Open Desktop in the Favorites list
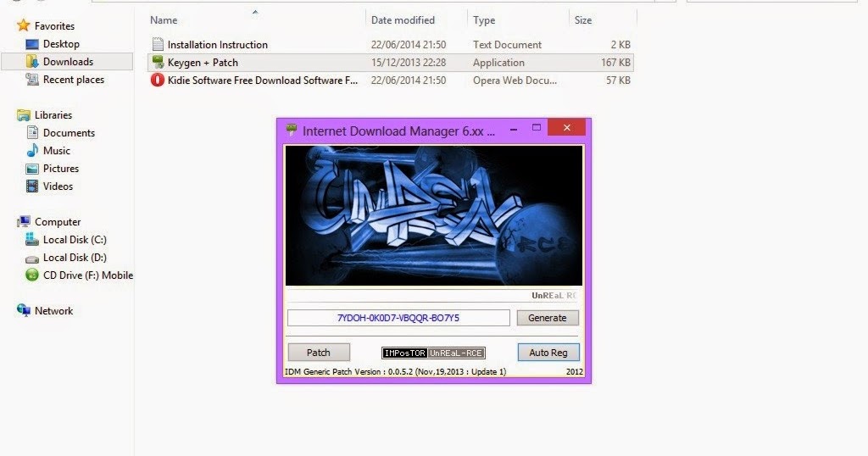 point(61,44)
